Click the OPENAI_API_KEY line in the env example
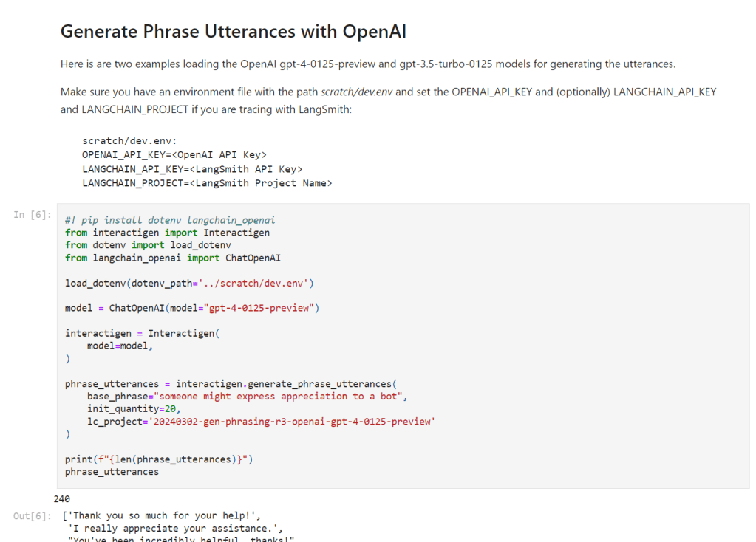The image size is (756, 542). (x=174, y=154)
